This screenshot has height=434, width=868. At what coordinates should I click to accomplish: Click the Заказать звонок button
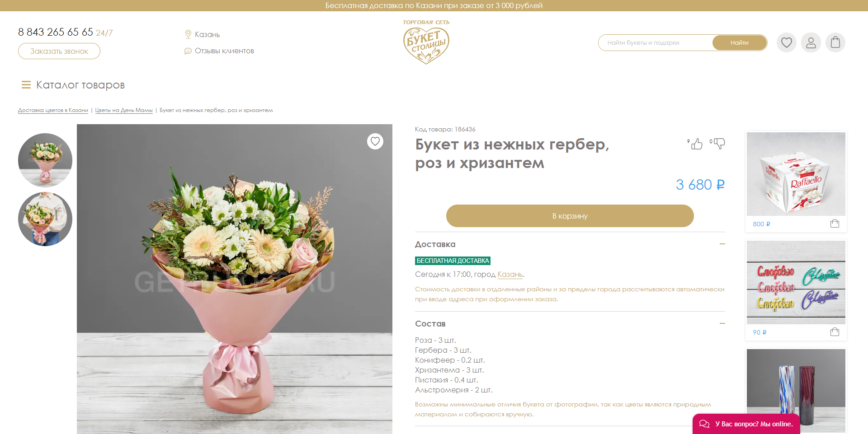[x=59, y=51]
